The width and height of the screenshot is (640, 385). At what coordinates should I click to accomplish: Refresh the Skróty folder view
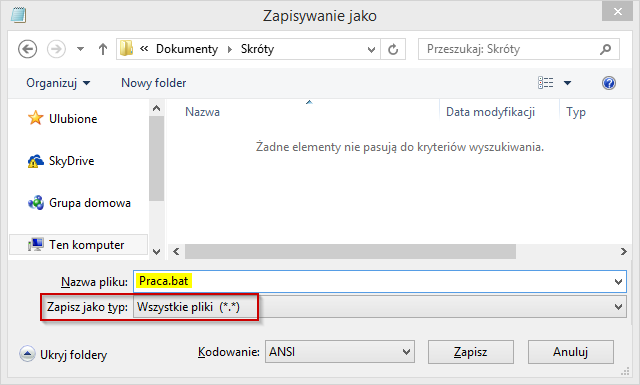[393, 49]
